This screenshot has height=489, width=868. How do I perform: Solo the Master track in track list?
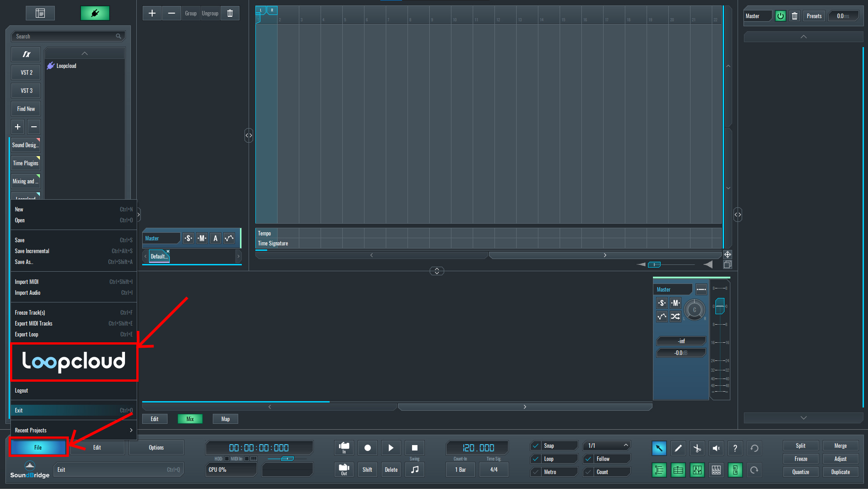(188, 238)
